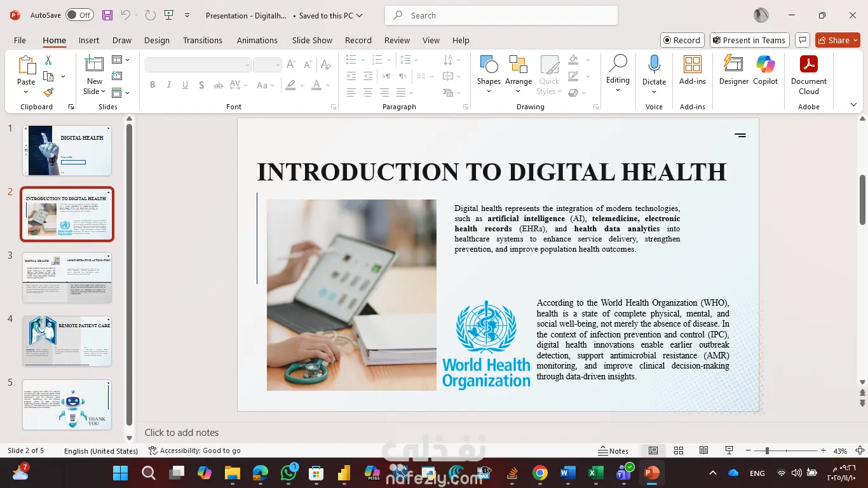Viewport: 868px width, 488px height.
Task: Open the Editing dropdown menu
Action: point(617,73)
